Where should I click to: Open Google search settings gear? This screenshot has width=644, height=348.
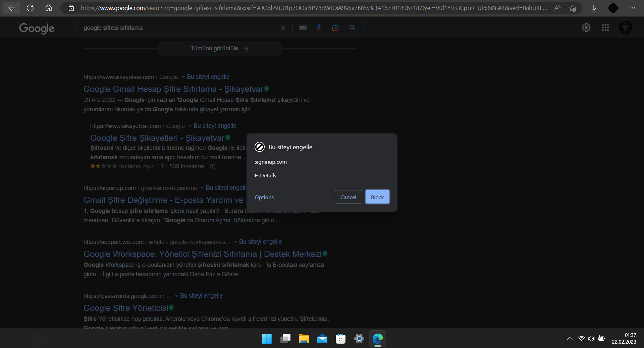(x=586, y=27)
